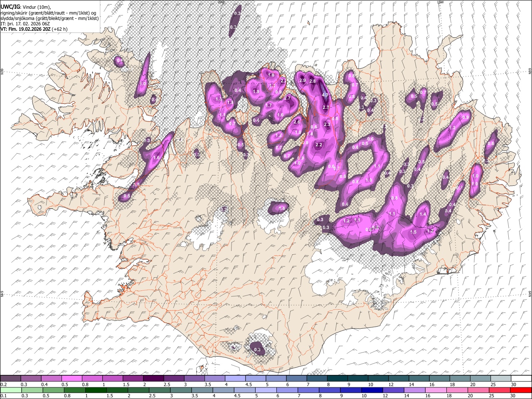The image size is (532, 399).
Task: Select the red bottom legend swatch above 30
Action: [x=521, y=390]
